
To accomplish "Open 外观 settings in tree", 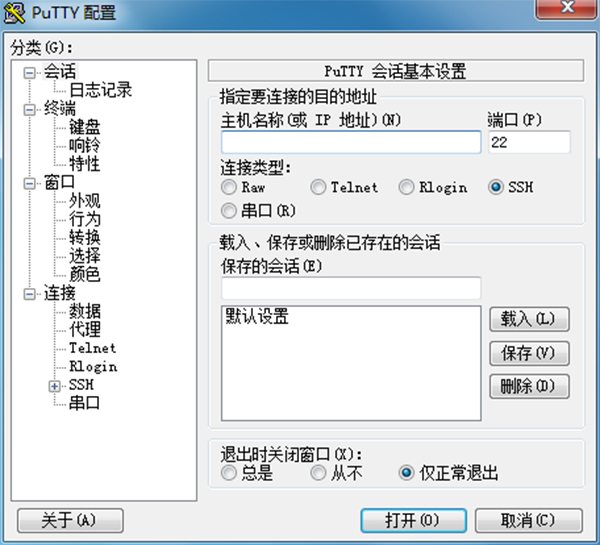I will (85, 201).
